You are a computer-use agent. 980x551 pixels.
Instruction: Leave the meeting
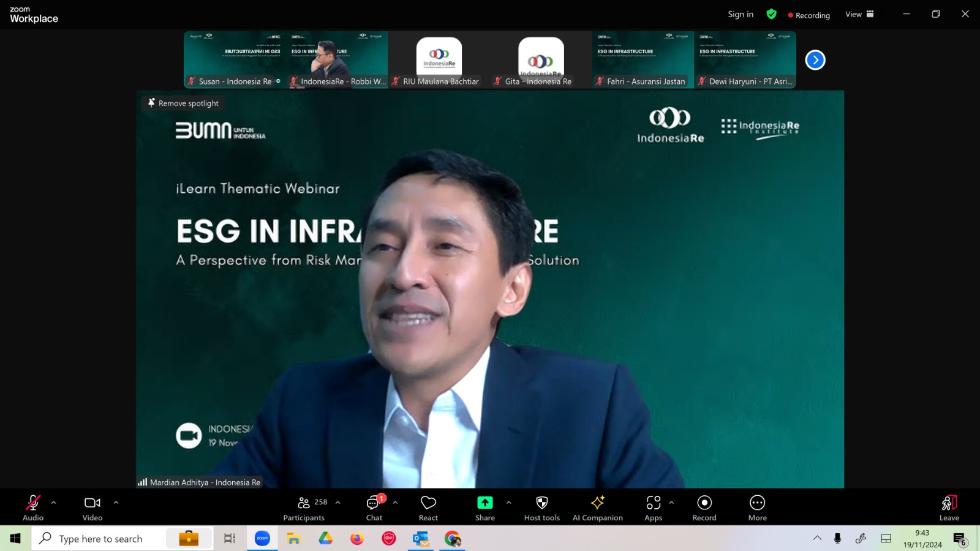[949, 508]
